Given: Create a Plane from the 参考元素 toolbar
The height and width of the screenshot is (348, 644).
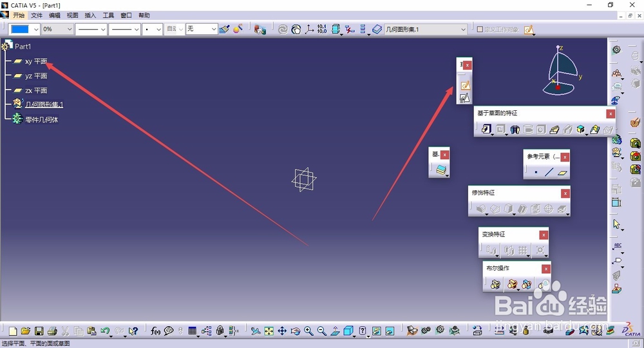Looking at the screenshot, I should coord(562,173).
